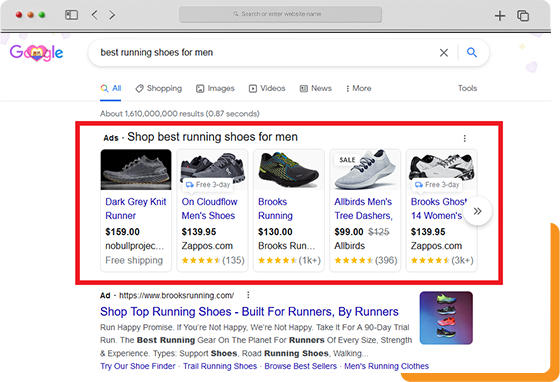Screen dimensions: 560x382
Task: Clear the search query with X icon
Action: [x=444, y=53]
